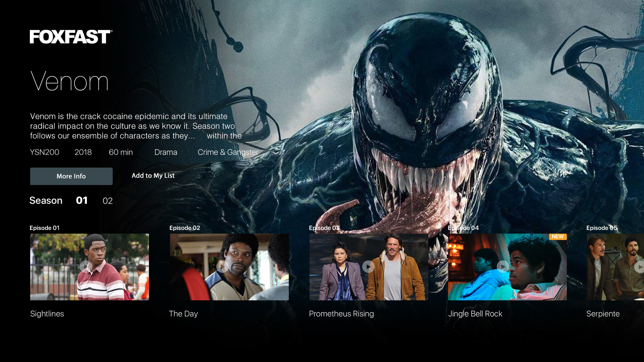Open the Serpiente episode title
This screenshot has height=362, width=644.
pyautogui.click(x=603, y=314)
